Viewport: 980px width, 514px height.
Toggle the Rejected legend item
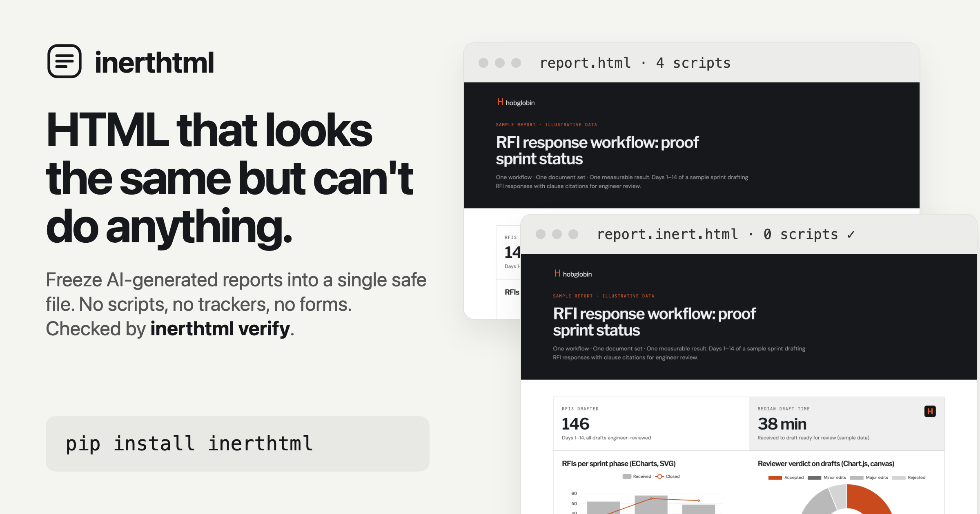click(909, 478)
